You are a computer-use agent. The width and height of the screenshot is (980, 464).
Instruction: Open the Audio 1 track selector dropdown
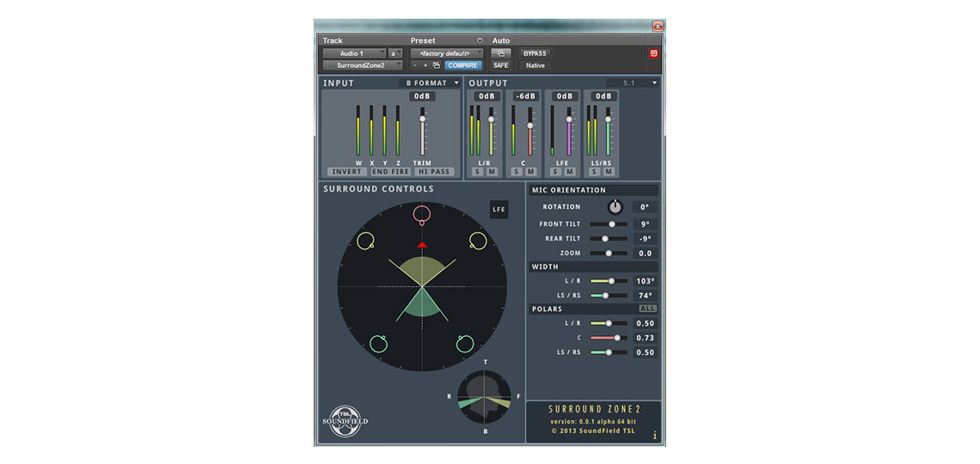click(x=354, y=53)
